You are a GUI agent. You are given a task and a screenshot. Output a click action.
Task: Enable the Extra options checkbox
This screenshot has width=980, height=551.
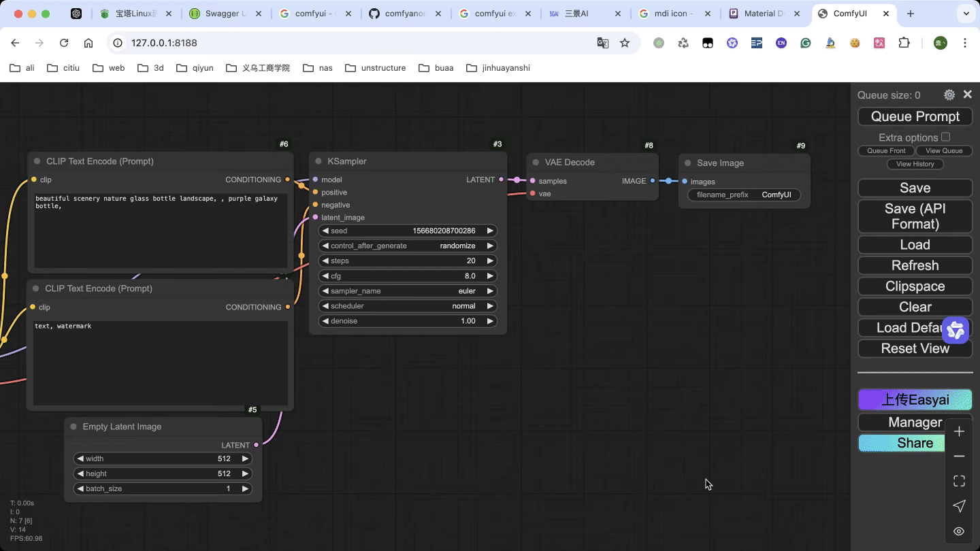pos(945,137)
